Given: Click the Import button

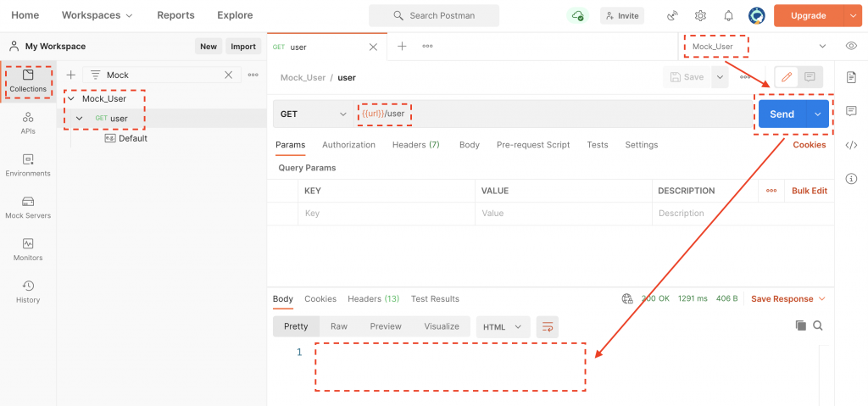Looking at the screenshot, I should (x=243, y=47).
